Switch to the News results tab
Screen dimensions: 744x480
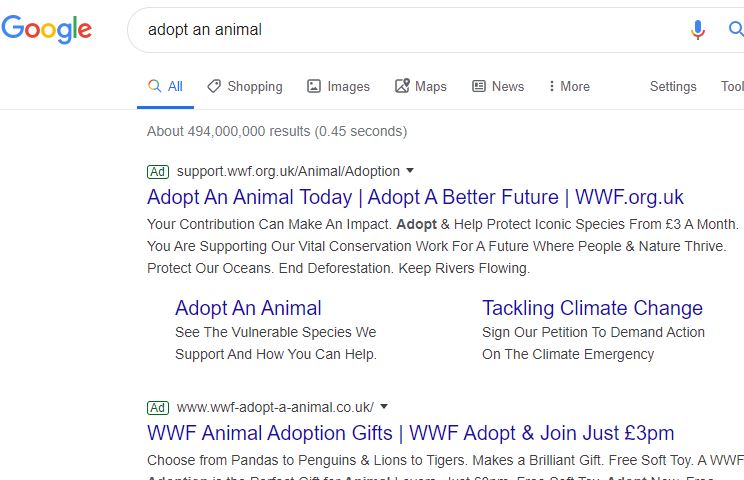(x=498, y=86)
